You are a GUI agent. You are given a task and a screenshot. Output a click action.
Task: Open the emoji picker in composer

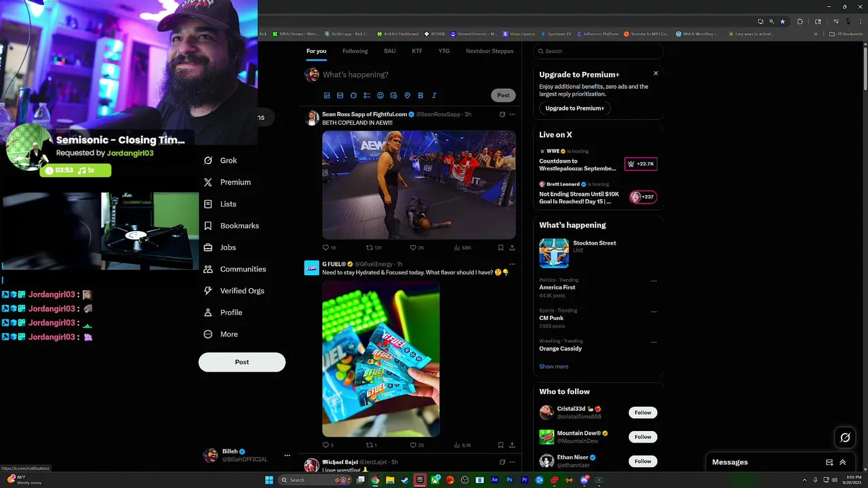[x=380, y=96]
